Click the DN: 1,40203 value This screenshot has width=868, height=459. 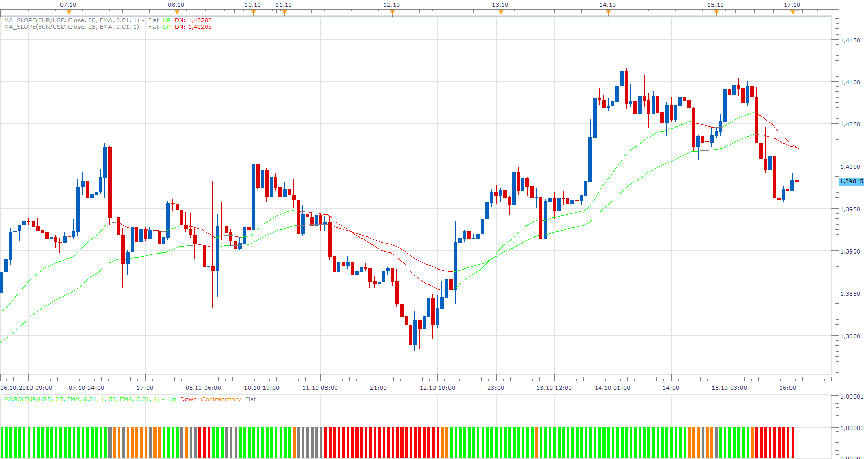point(193,27)
